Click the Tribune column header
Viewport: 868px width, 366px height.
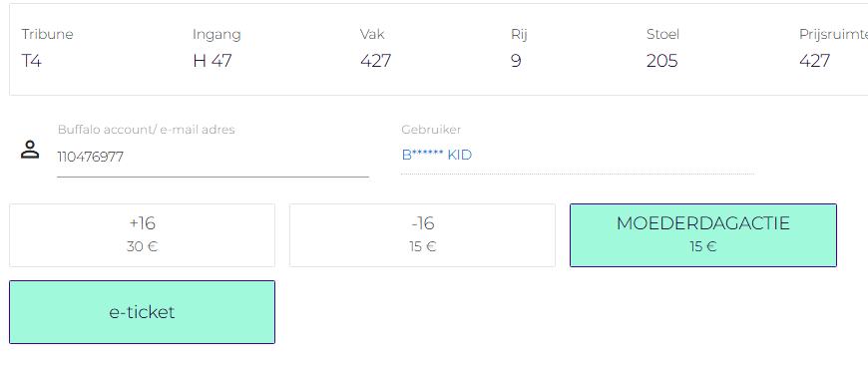tap(48, 34)
